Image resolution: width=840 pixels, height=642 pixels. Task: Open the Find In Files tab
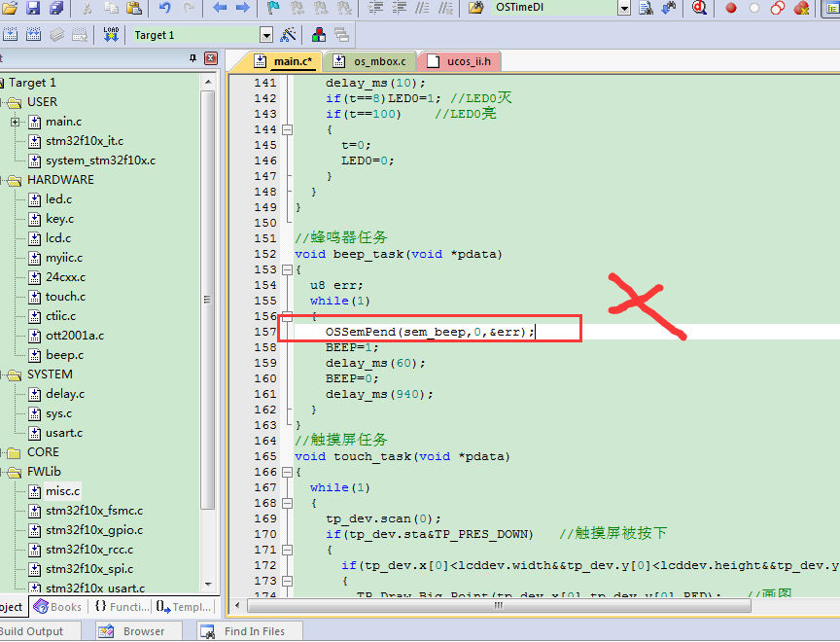(x=249, y=631)
